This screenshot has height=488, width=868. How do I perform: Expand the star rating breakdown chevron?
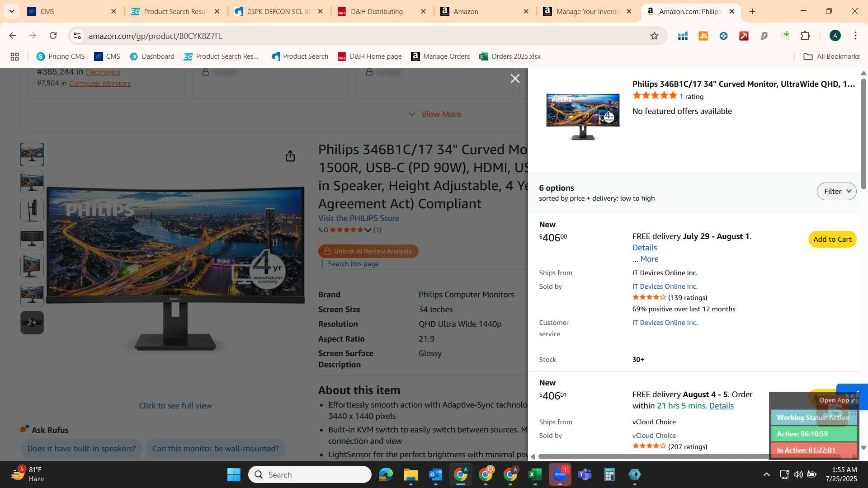pyautogui.click(x=368, y=230)
